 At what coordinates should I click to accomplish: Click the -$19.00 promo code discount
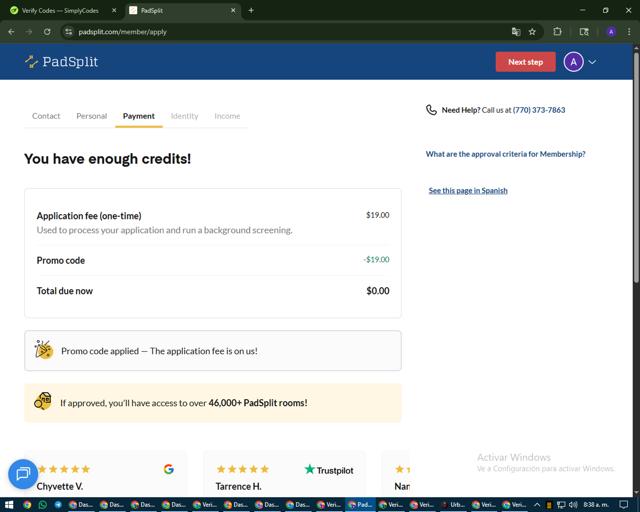376,259
